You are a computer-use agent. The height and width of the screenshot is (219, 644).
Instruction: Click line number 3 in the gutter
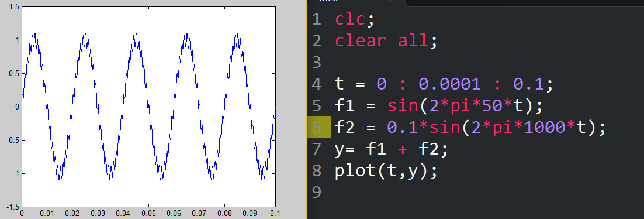tap(316, 63)
